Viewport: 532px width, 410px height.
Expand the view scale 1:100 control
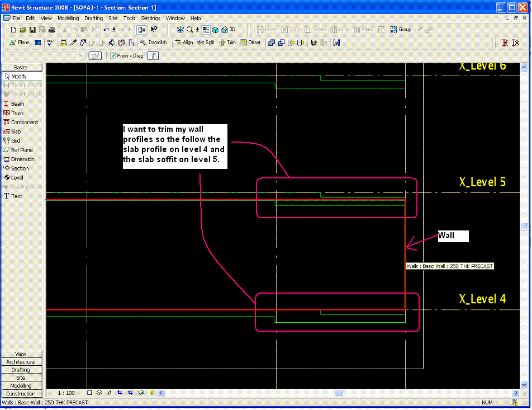(x=66, y=393)
